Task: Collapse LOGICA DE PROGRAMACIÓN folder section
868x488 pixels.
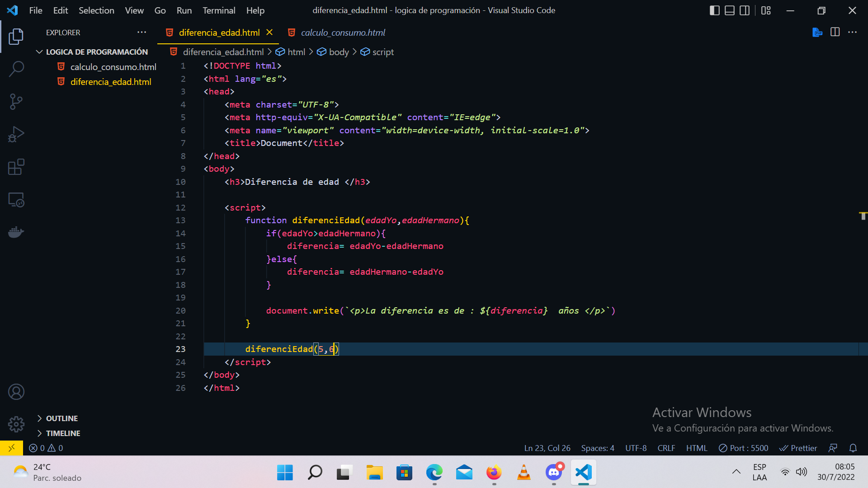Action: pyautogui.click(x=92, y=52)
